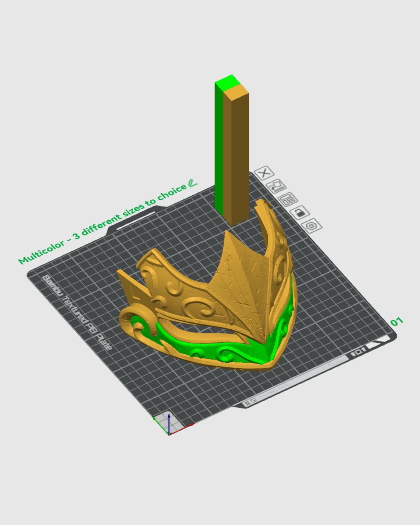Screen dimensions: 420x525
Task: Select the arrange objects plate icon
Action: (x=288, y=200)
